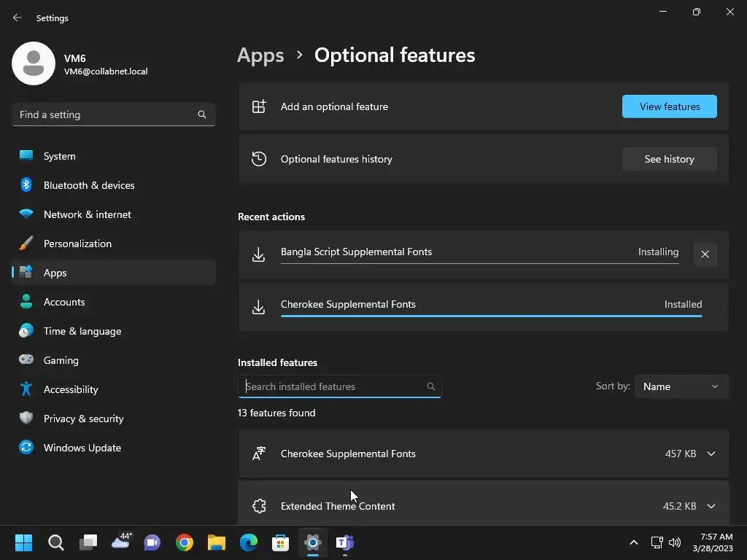Click the See history button
The width and height of the screenshot is (747, 560).
[x=669, y=159]
